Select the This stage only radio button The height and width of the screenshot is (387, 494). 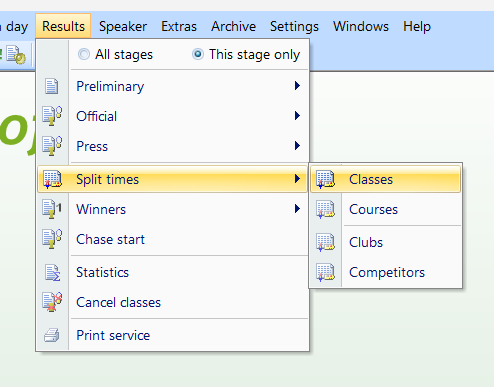[198, 54]
